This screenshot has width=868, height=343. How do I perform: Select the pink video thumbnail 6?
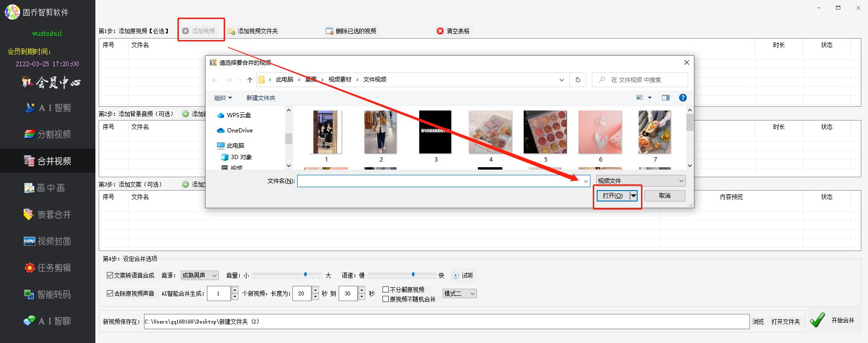(600, 132)
